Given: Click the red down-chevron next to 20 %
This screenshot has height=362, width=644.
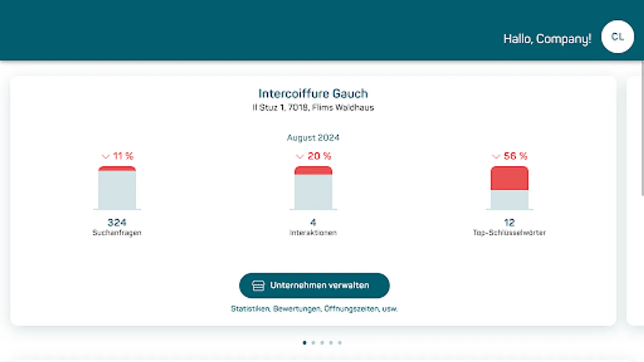Looking at the screenshot, I should 300,156.
